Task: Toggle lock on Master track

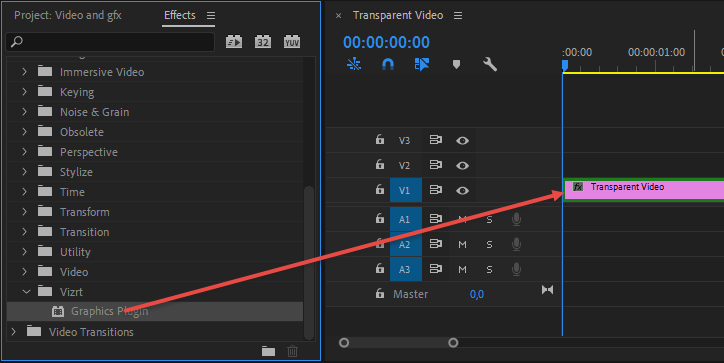Action: click(380, 293)
